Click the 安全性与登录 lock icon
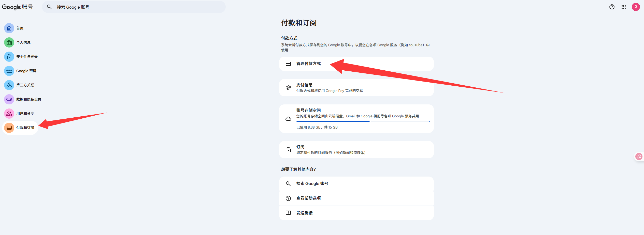This screenshot has height=235, width=644. point(9,57)
